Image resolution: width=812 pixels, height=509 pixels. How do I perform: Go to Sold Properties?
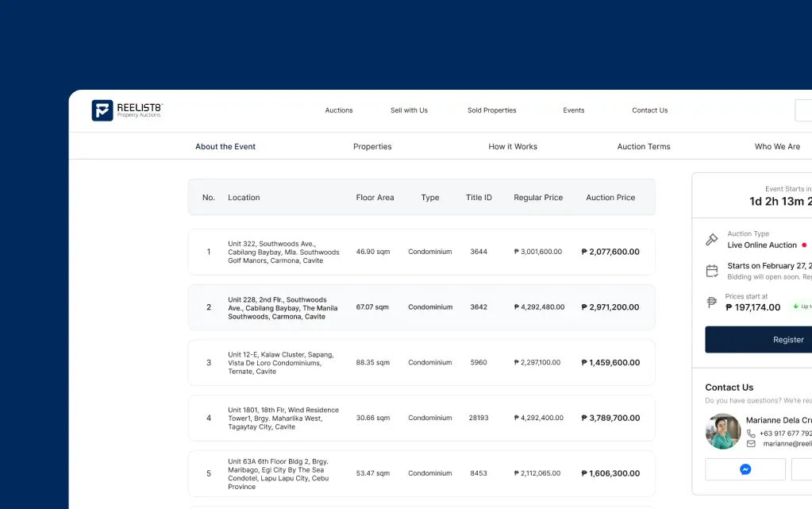point(492,110)
